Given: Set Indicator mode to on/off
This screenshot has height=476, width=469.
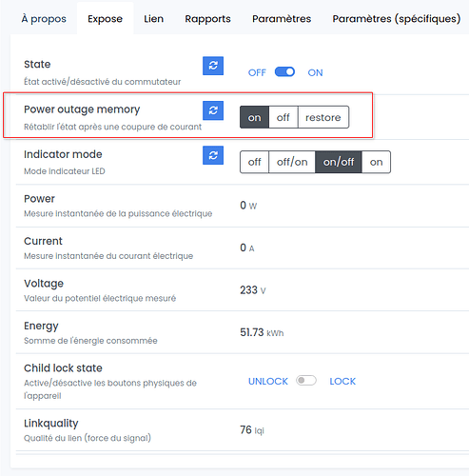Looking at the screenshot, I should (x=339, y=162).
